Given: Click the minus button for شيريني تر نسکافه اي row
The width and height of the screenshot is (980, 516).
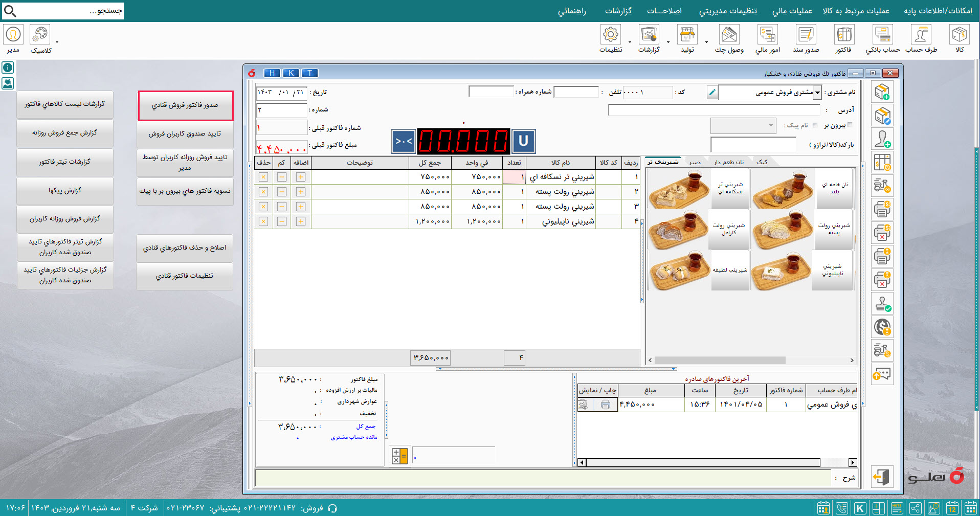Looking at the screenshot, I should [x=282, y=177].
